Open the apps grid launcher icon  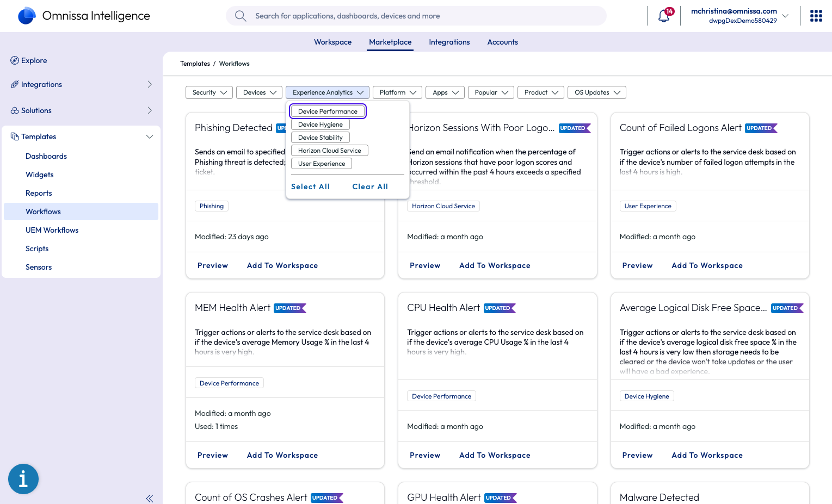(816, 16)
